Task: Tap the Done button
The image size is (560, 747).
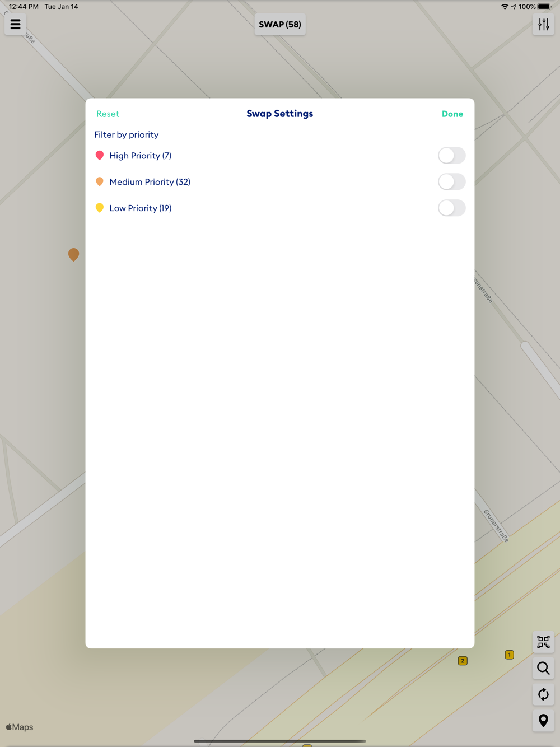Action: pyautogui.click(x=452, y=114)
